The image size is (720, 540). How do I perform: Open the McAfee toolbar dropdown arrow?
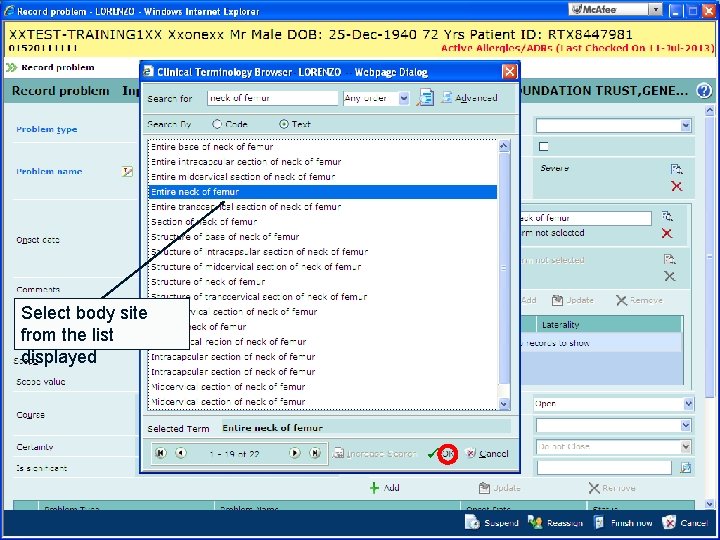[x=656, y=9]
